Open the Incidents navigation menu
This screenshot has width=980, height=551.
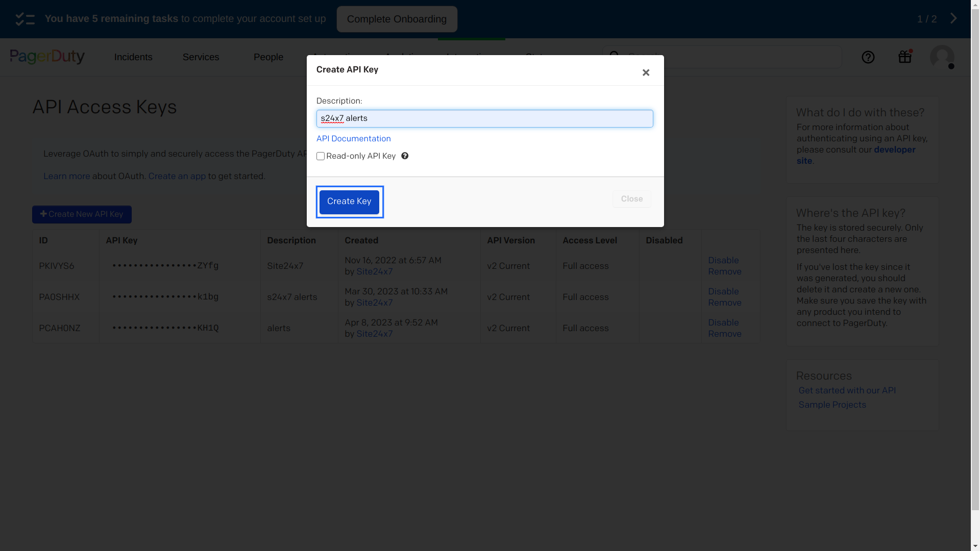(133, 57)
